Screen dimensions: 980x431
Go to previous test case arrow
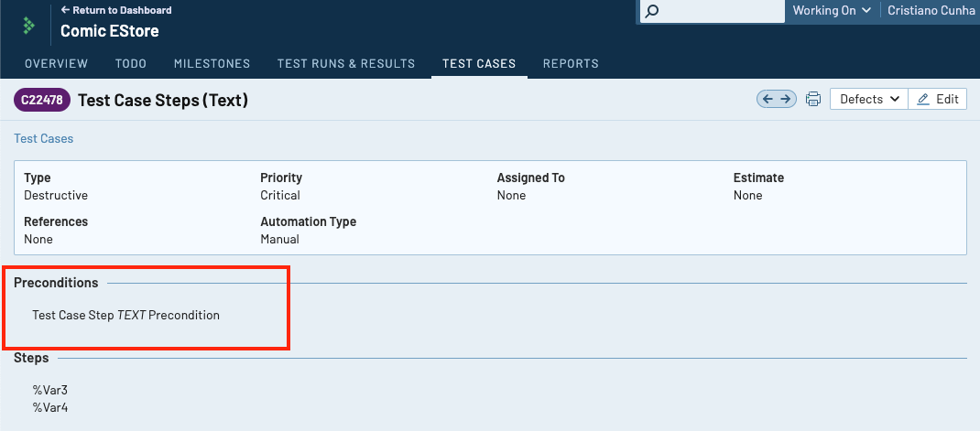point(768,99)
